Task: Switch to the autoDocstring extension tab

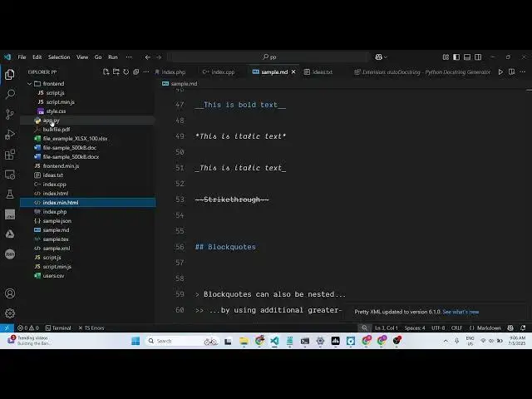Action: [422, 72]
